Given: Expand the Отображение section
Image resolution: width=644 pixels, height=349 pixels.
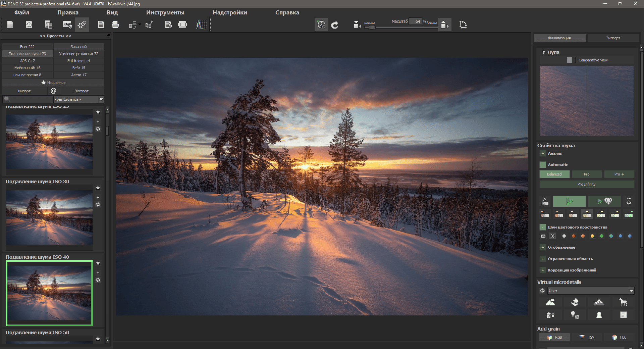Looking at the screenshot, I should click(543, 247).
